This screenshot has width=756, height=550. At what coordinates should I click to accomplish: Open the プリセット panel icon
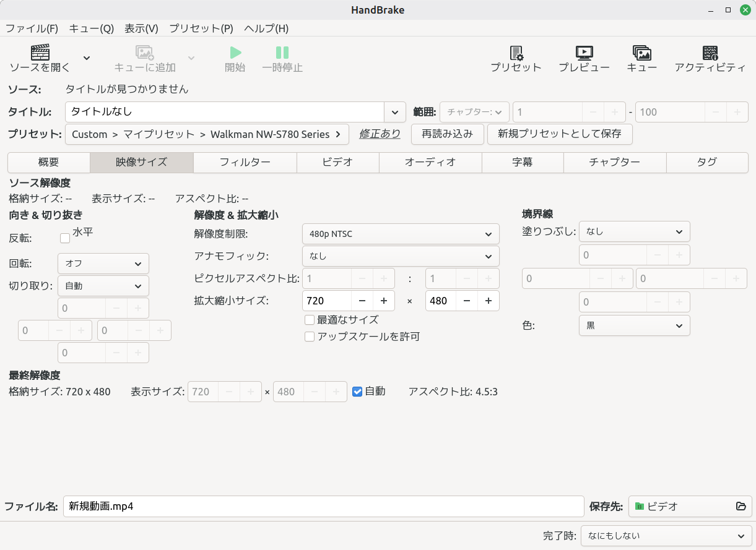pos(516,53)
